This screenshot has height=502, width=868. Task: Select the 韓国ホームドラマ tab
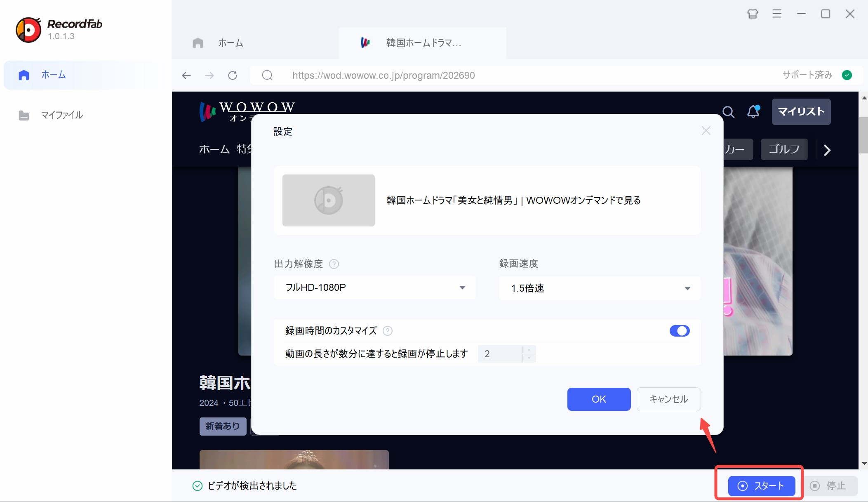click(x=423, y=43)
